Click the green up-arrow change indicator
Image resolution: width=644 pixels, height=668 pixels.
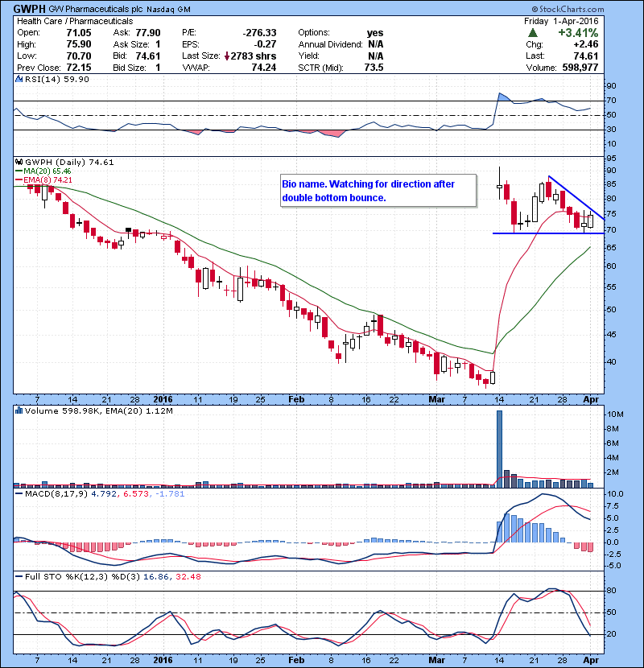pos(532,33)
